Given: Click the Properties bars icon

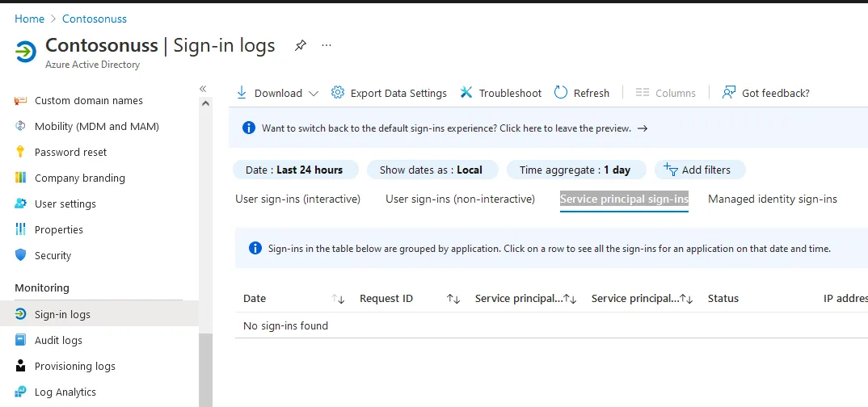Looking at the screenshot, I should (x=20, y=229).
